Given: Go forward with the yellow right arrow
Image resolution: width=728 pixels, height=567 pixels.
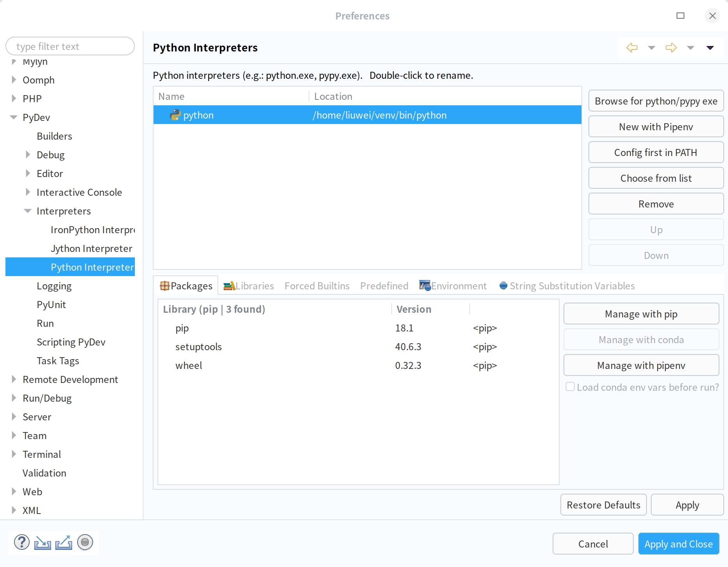Looking at the screenshot, I should [671, 48].
